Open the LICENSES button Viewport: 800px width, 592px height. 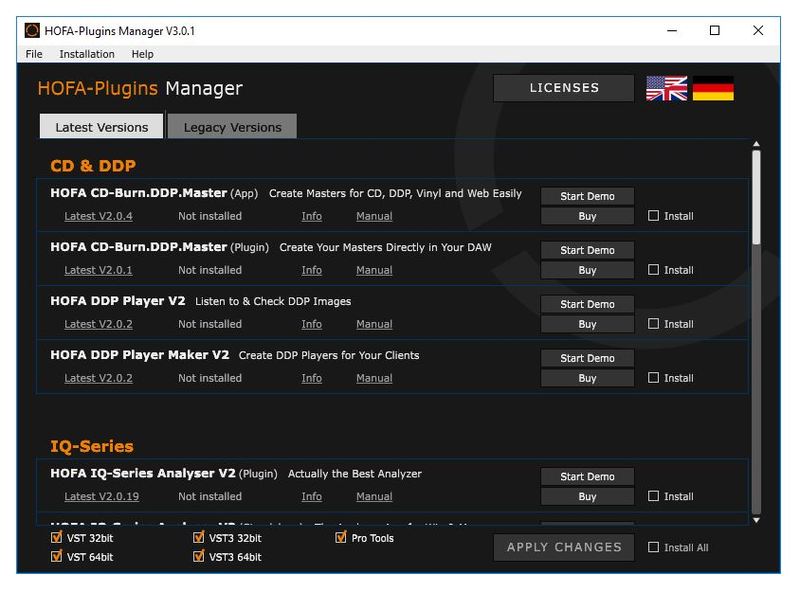(564, 88)
